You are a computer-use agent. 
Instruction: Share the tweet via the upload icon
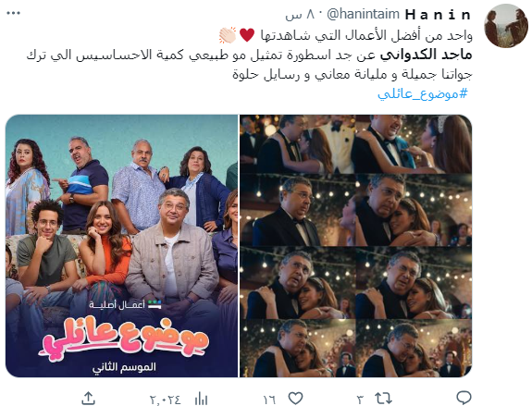(88, 399)
